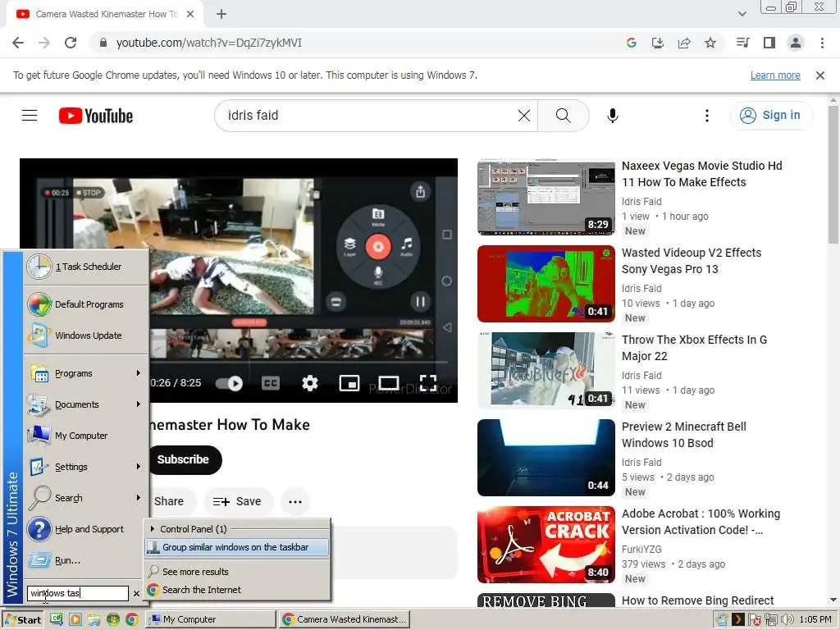Toggle autoplay switch in the player
Viewport: 840px width, 630px height.
tap(230, 384)
